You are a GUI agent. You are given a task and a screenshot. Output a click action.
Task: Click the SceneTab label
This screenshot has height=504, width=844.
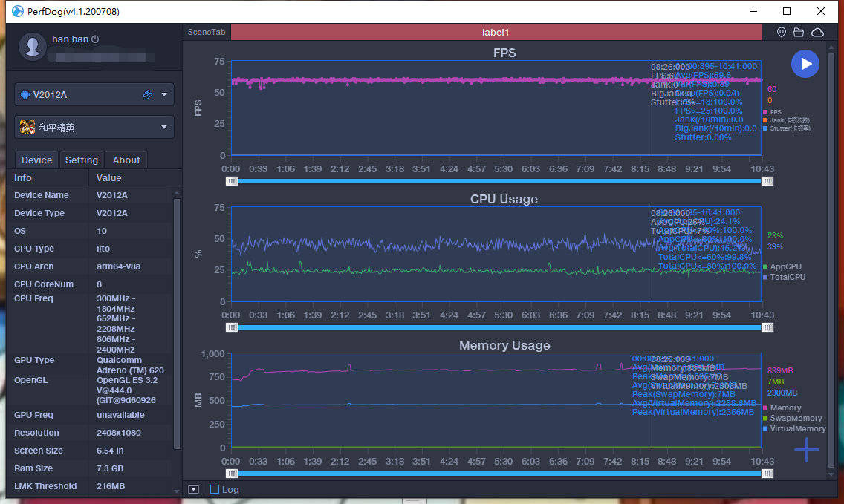click(206, 32)
